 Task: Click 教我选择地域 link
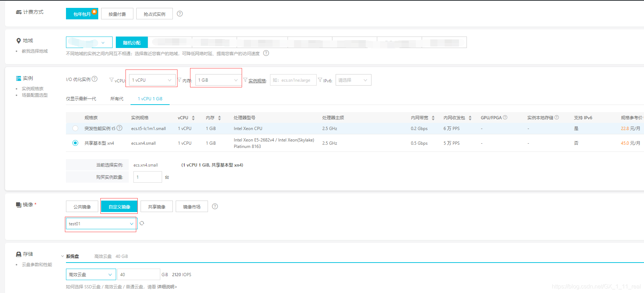[35, 51]
